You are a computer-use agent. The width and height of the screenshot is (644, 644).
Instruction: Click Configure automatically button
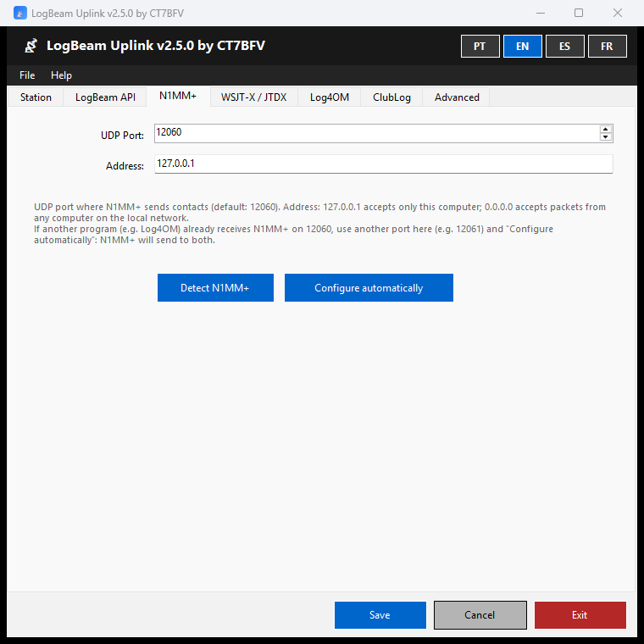(369, 288)
